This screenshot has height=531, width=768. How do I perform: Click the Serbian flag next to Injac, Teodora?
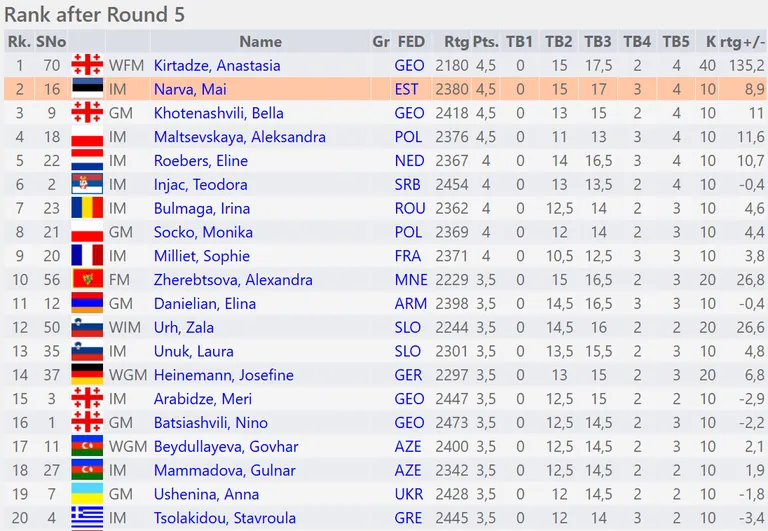87,184
